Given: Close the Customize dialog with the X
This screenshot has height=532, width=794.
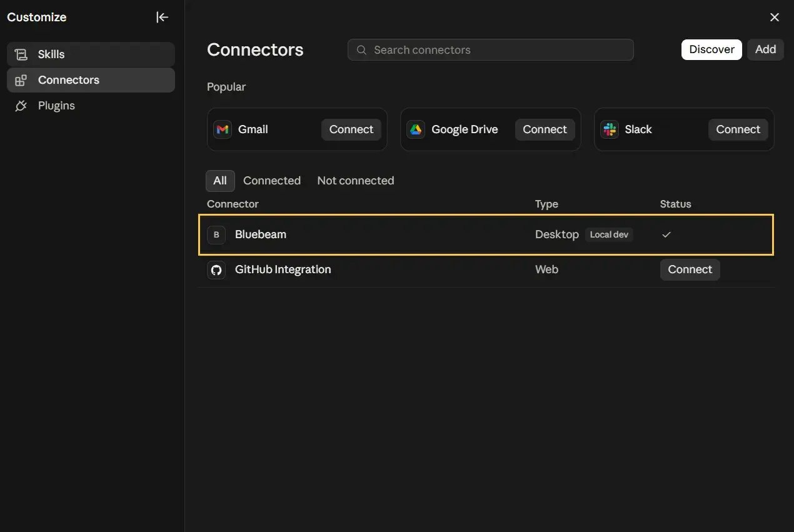Looking at the screenshot, I should [775, 18].
